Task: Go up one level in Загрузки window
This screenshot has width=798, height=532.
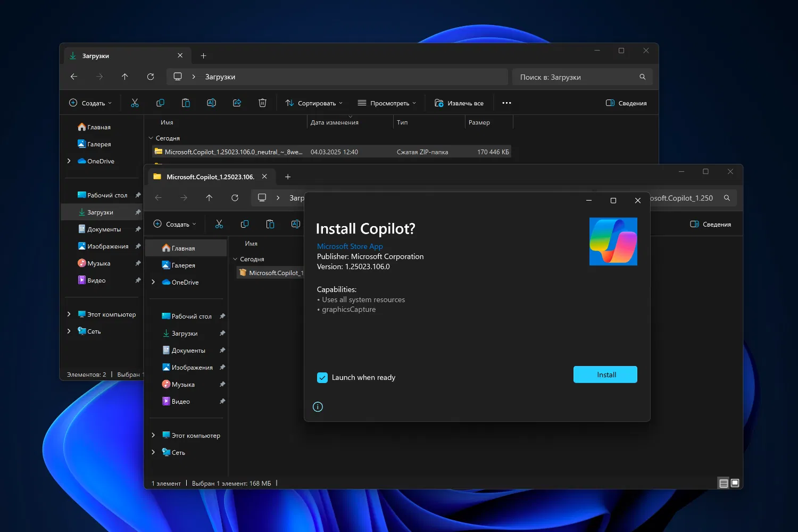Action: click(125, 77)
